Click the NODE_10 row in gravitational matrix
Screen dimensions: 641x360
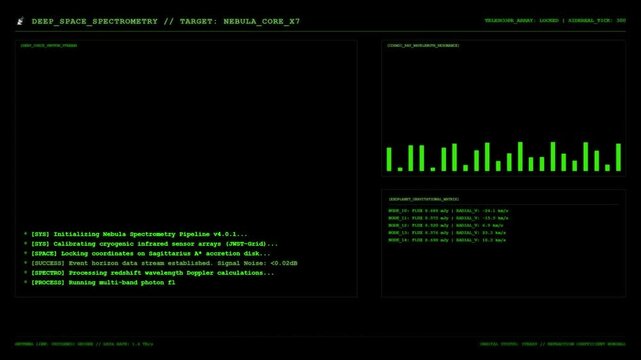click(x=448, y=211)
